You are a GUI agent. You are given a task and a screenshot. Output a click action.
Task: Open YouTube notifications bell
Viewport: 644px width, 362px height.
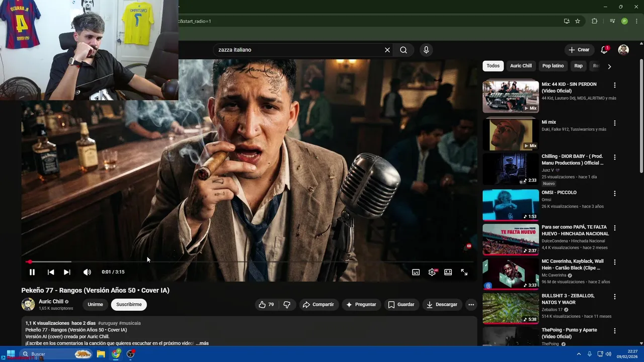click(604, 50)
